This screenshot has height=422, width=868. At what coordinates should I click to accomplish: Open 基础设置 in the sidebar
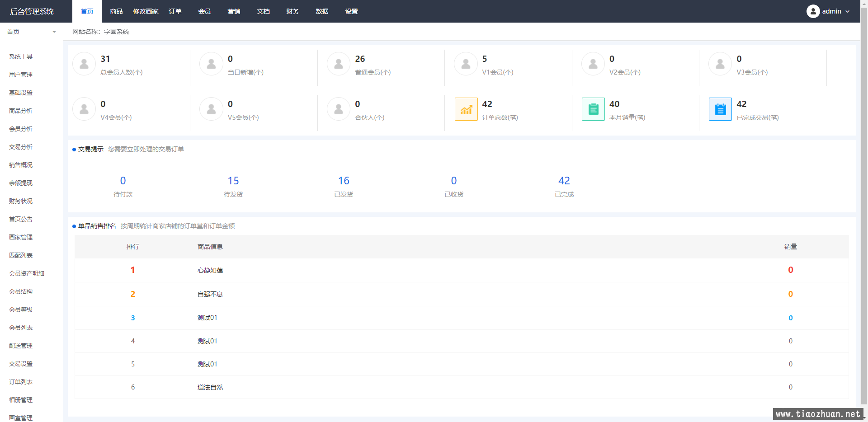click(21, 93)
